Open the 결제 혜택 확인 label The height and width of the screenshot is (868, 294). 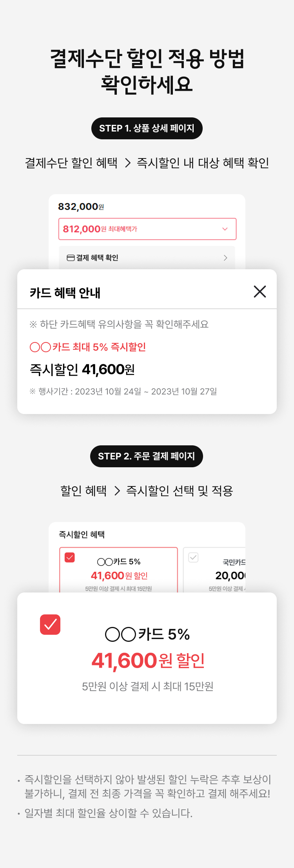[97, 258]
